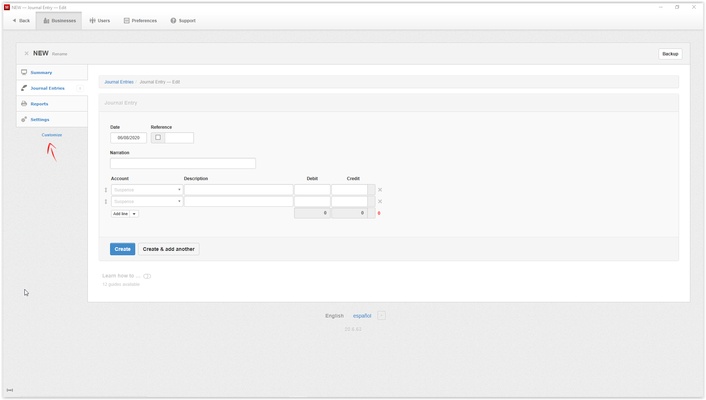This screenshot has height=400, width=706.
Task: Click the first row Credit field
Action: (349, 190)
